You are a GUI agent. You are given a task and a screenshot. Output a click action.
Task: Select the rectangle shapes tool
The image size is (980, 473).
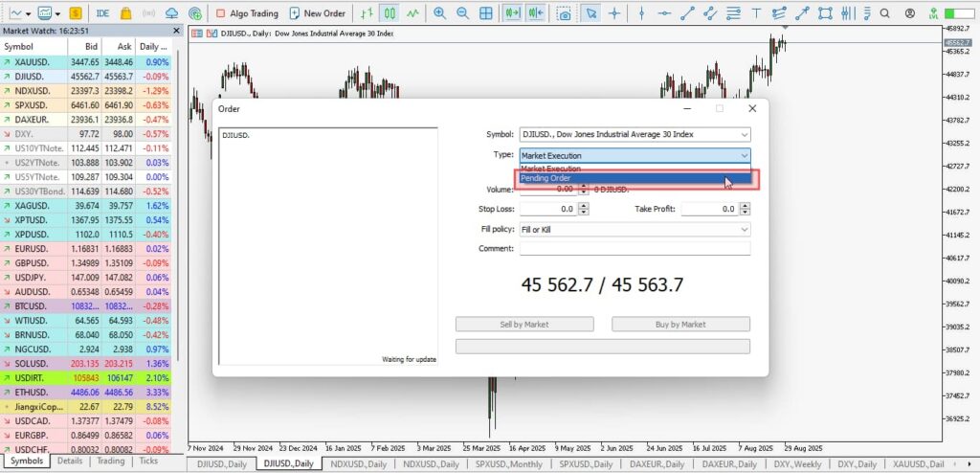825,13
